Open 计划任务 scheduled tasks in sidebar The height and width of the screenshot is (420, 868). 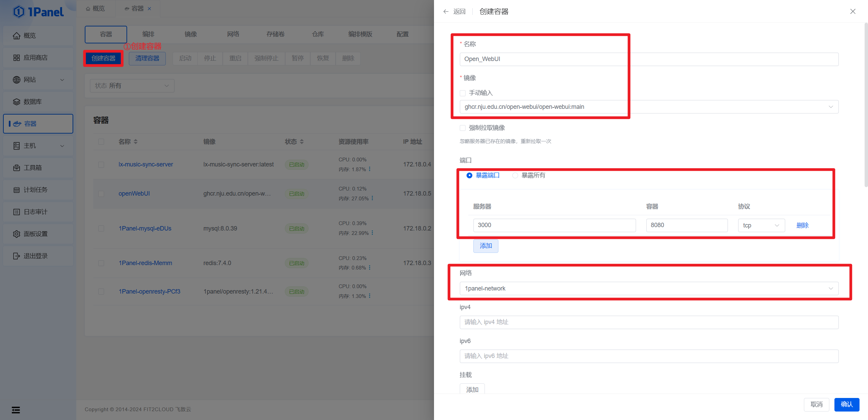click(38, 190)
